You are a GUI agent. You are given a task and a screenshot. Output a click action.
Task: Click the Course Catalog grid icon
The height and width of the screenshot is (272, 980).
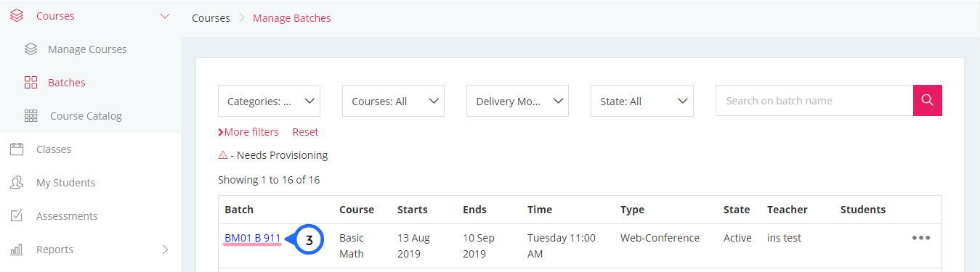point(31,116)
